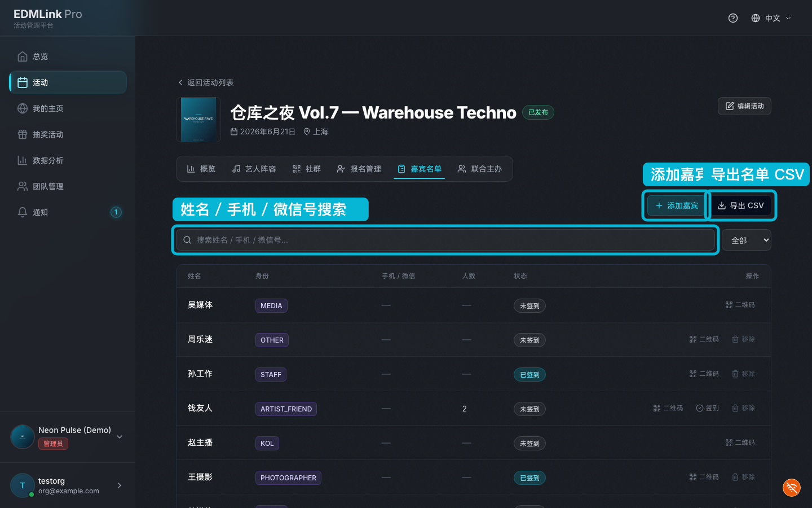Click the orange offline status icon
Screen dimensions: 812x508
pyautogui.click(x=792, y=488)
